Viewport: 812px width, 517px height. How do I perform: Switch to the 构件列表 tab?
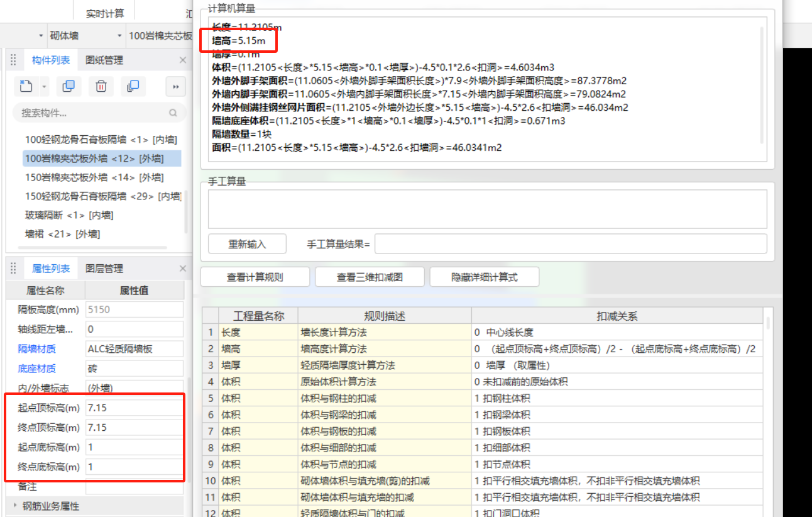pyautogui.click(x=51, y=60)
